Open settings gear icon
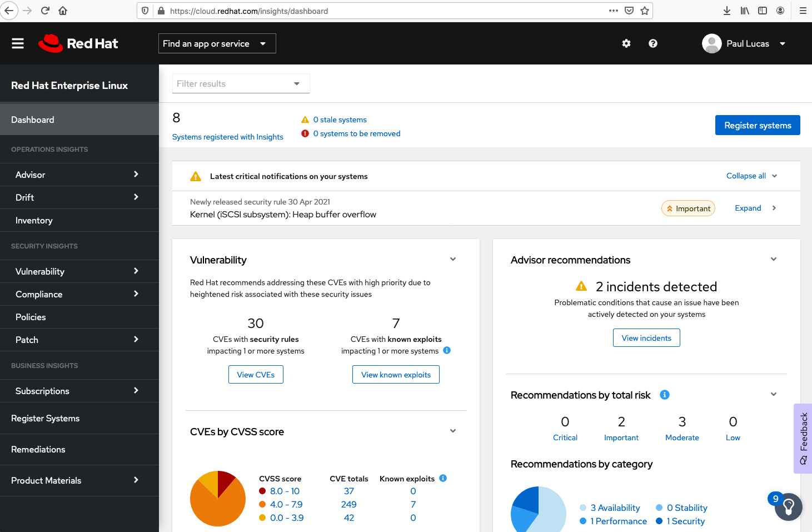 [x=626, y=43]
